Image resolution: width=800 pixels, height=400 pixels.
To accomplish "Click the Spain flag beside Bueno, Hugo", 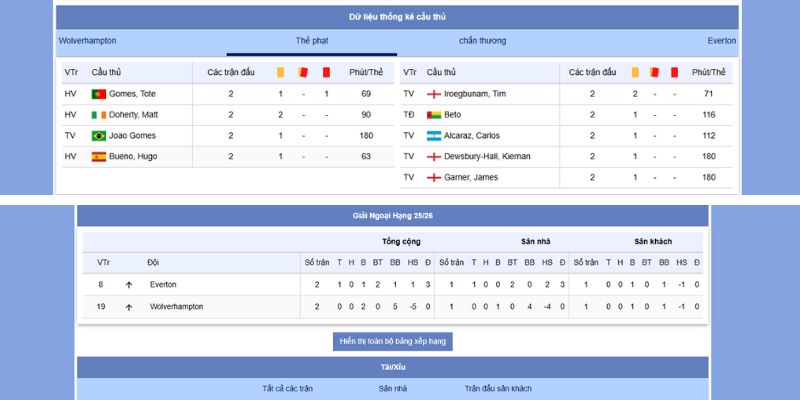I will [99, 157].
